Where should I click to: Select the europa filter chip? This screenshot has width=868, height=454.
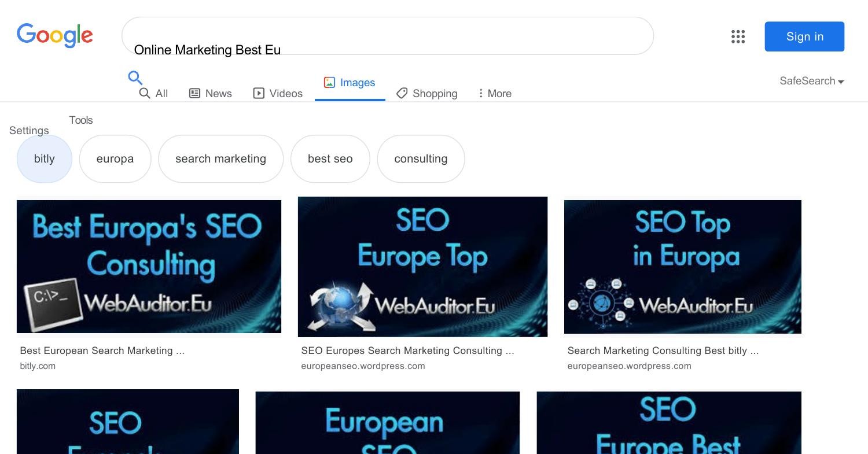click(x=115, y=159)
